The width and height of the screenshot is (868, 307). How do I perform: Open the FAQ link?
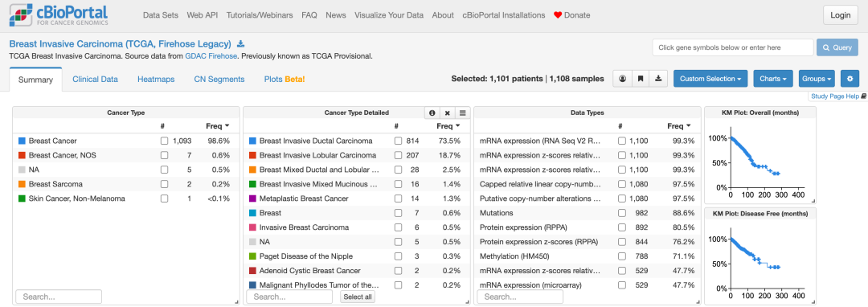click(x=309, y=15)
